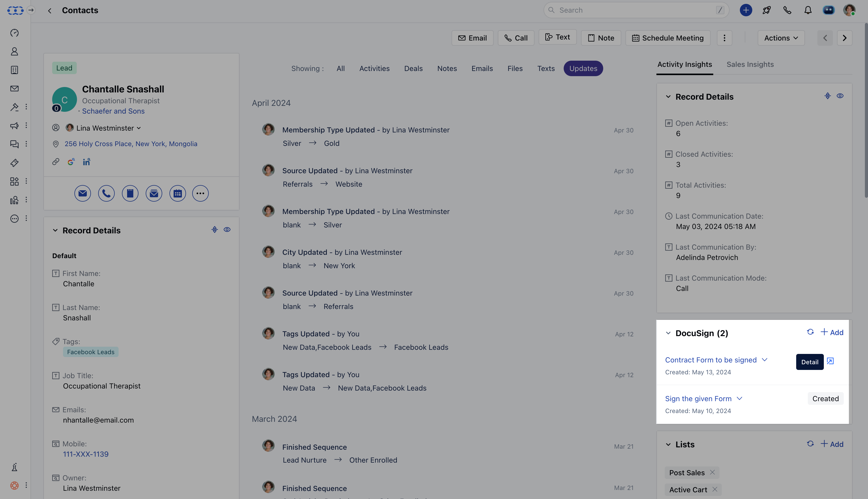Toggle the eye icon on Activity Insights Record Details
Viewport: 868px width, 499px height.
[840, 96]
